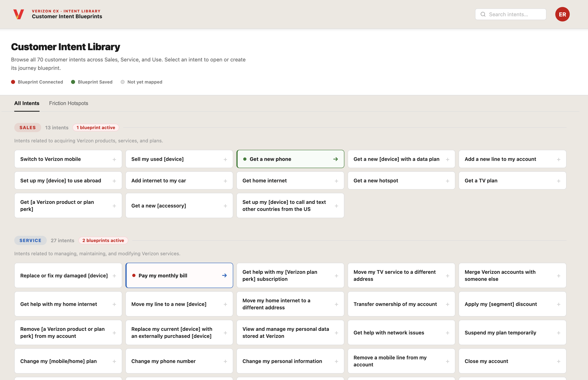Select the Switch to Verizon mobile intent
This screenshot has width=588, height=380.
(68, 159)
